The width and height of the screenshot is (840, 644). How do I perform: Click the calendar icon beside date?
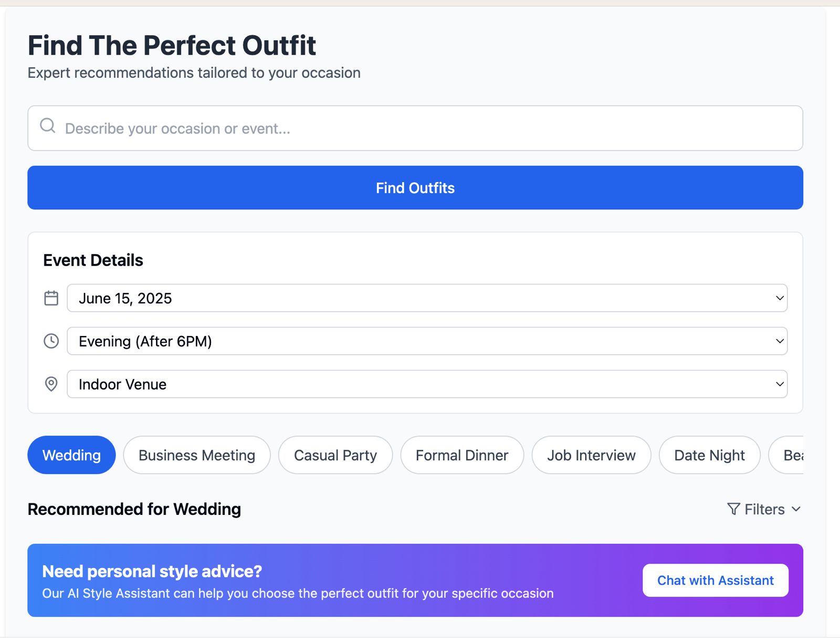[x=51, y=298]
